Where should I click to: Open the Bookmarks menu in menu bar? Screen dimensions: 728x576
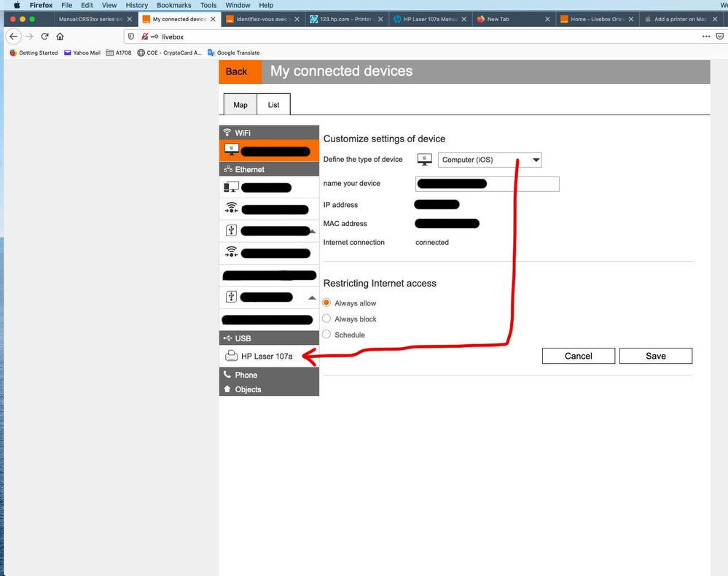click(173, 5)
